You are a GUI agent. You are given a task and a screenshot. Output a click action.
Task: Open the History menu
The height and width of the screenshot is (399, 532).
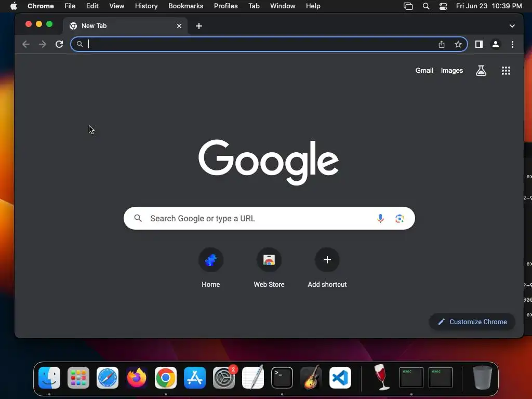pyautogui.click(x=146, y=6)
